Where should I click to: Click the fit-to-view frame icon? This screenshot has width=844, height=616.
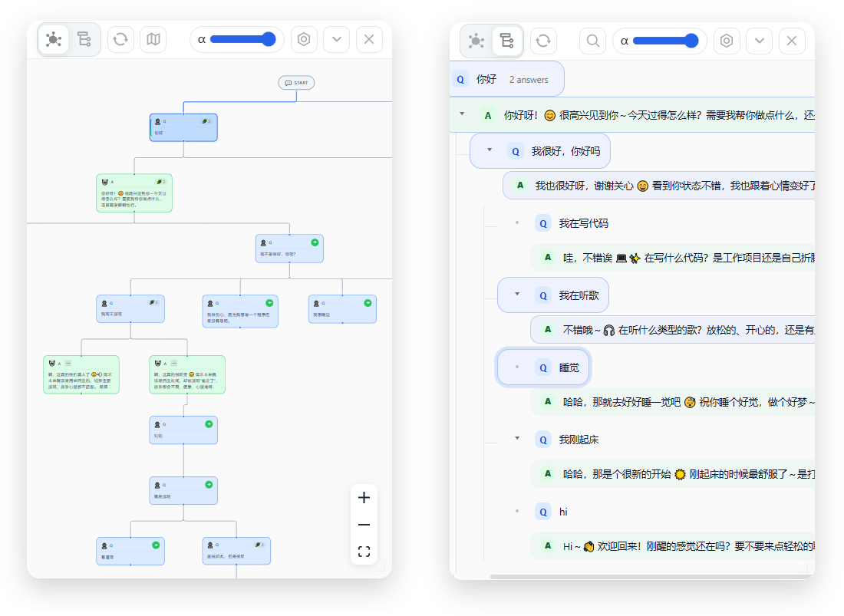pos(364,552)
